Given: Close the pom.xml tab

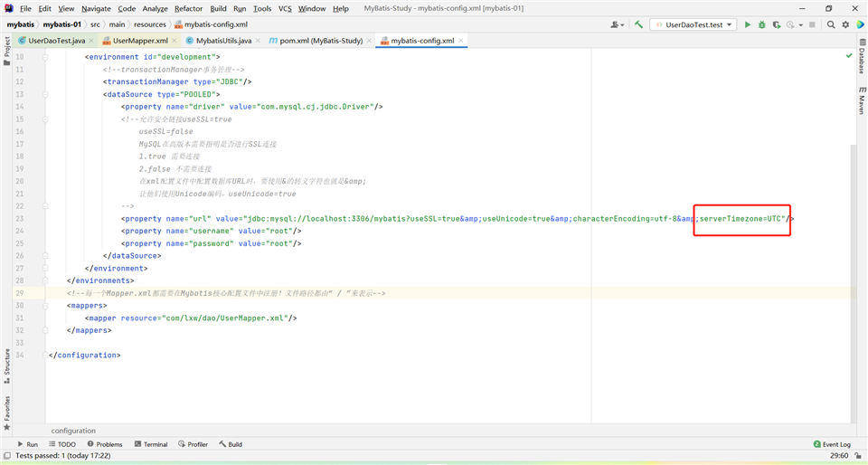Looking at the screenshot, I should pos(369,41).
